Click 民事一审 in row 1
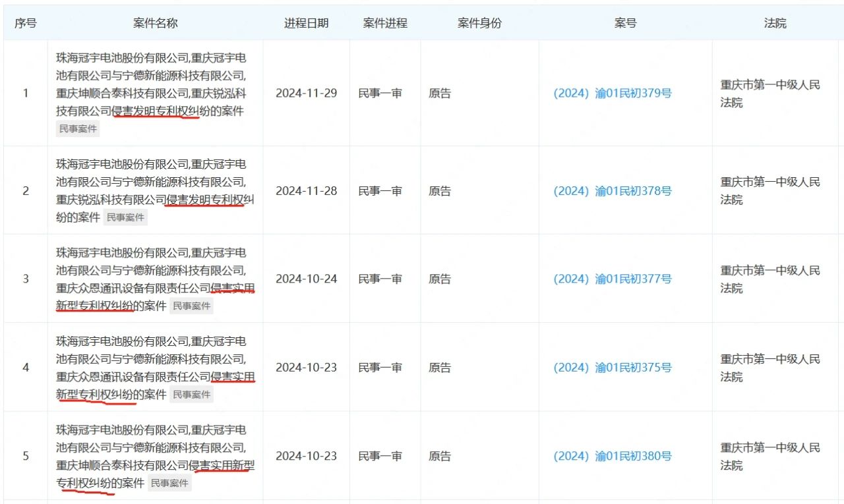This screenshot has width=844, height=504. pos(380,94)
